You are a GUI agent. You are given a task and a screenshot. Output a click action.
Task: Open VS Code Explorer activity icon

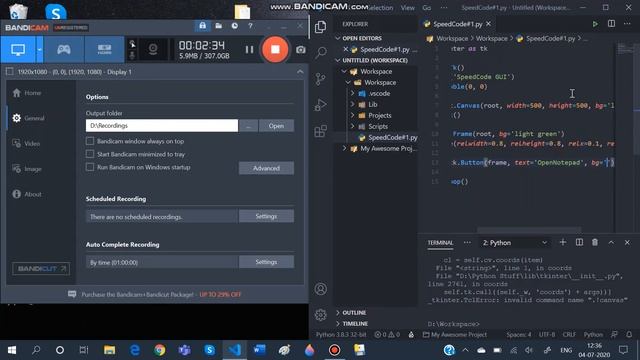click(x=321, y=27)
